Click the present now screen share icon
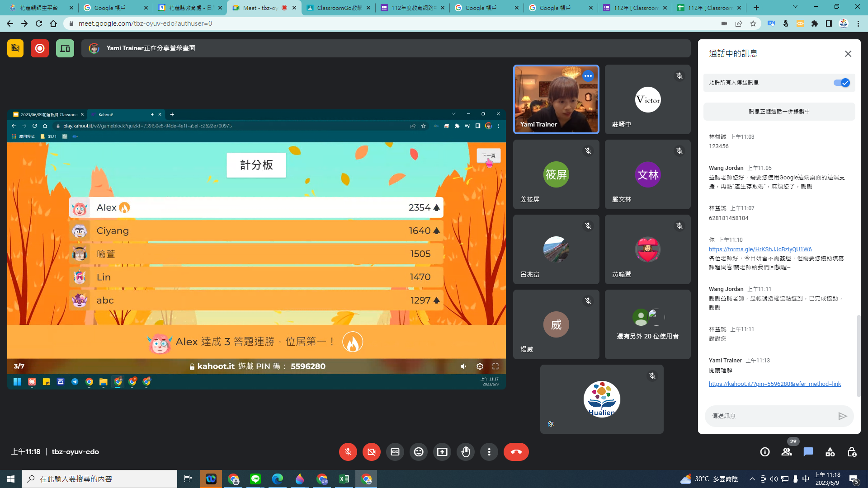Screen dimensions: 868x488 pos(442,452)
